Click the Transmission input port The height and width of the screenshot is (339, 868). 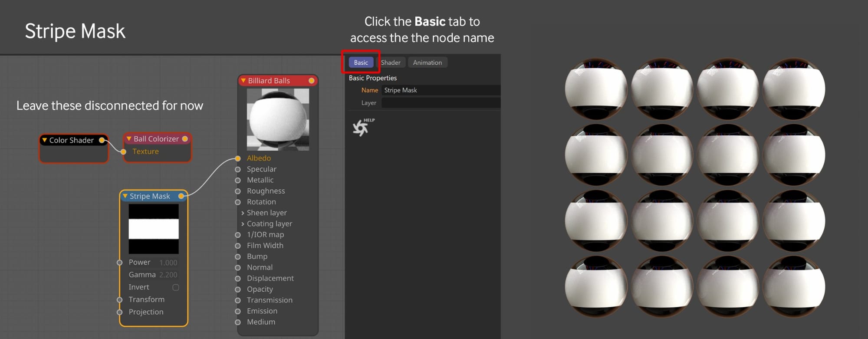click(x=238, y=300)
